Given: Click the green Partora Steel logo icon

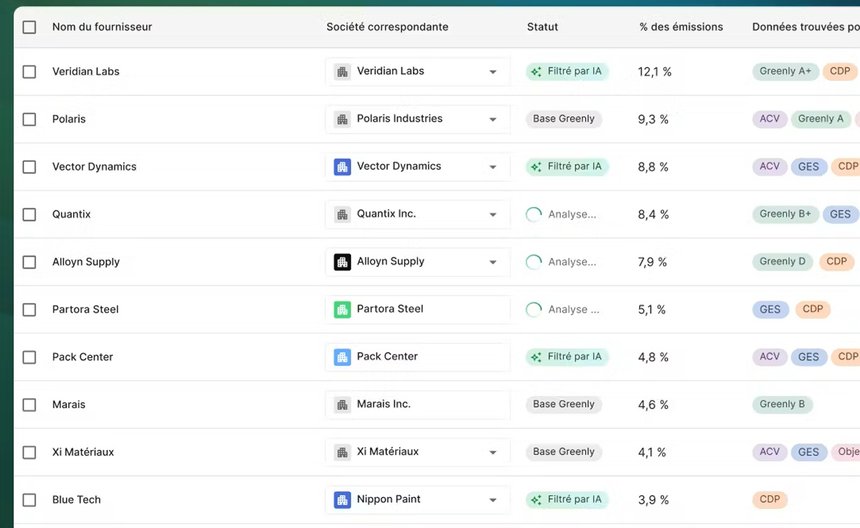Looking at the screenshot, I should pos(342,309).
